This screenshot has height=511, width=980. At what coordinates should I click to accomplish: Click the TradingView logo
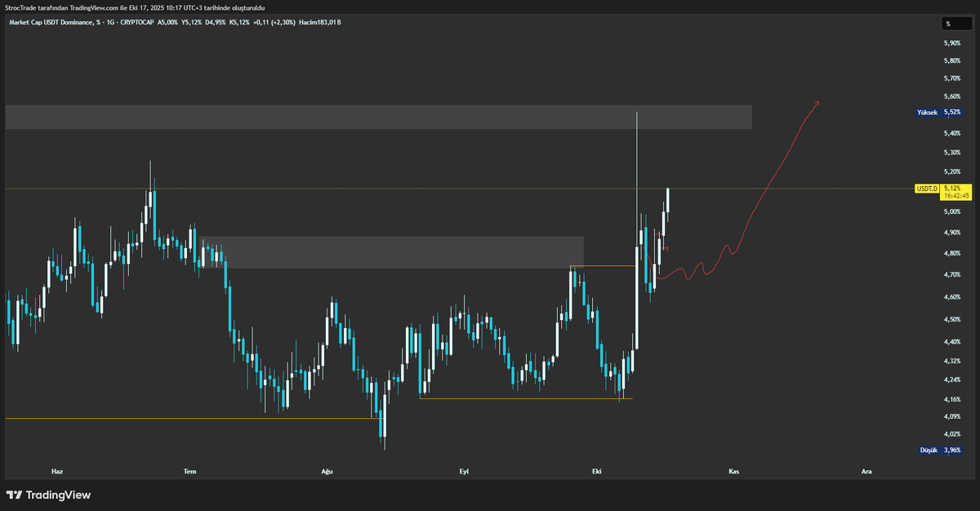tap(48, 495)
